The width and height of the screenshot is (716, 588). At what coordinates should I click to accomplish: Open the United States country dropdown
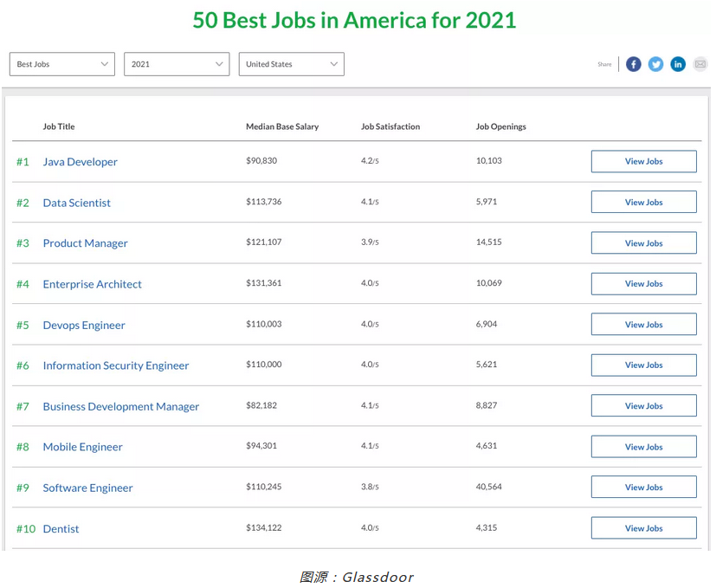(x=291, y=64)
